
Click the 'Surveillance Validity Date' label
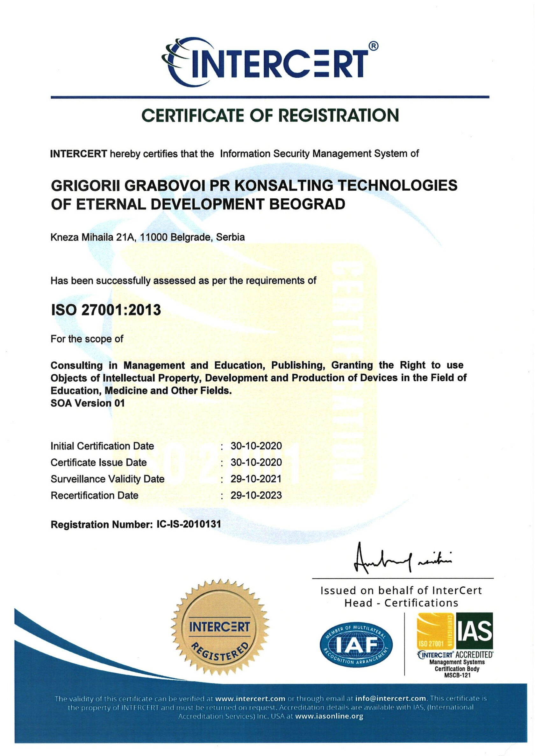(x=107, y=479)
